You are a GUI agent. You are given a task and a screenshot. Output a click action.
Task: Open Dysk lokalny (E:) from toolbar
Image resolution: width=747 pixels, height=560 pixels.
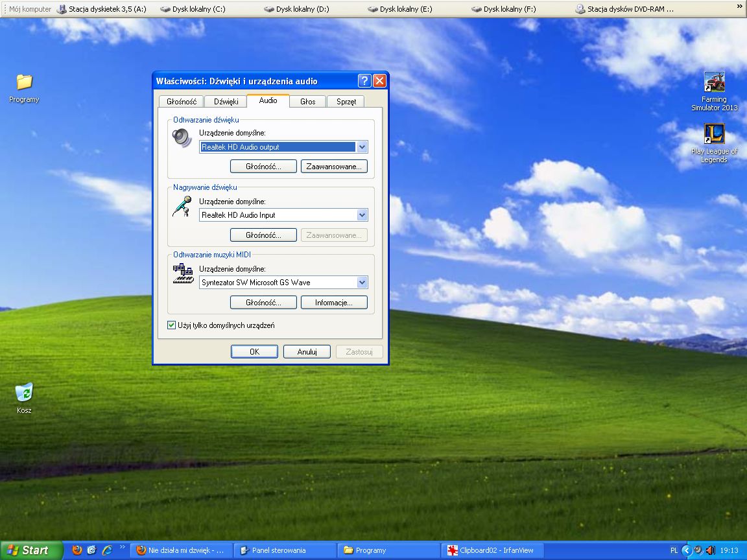400,9
